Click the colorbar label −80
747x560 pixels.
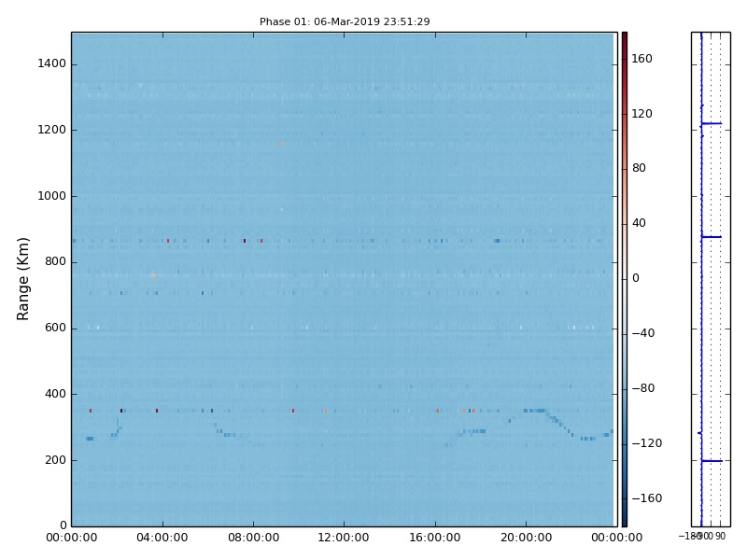click(643, 388)
